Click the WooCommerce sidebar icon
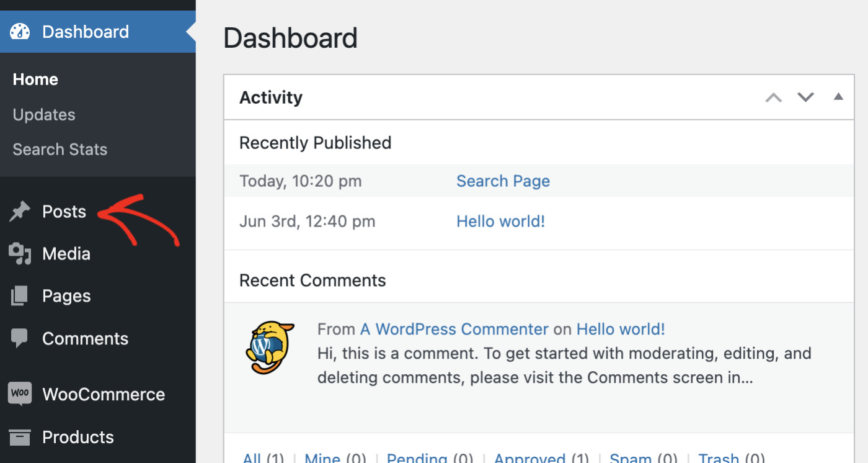Viewport: 868px width, 463px height. [x=19, y=393]
